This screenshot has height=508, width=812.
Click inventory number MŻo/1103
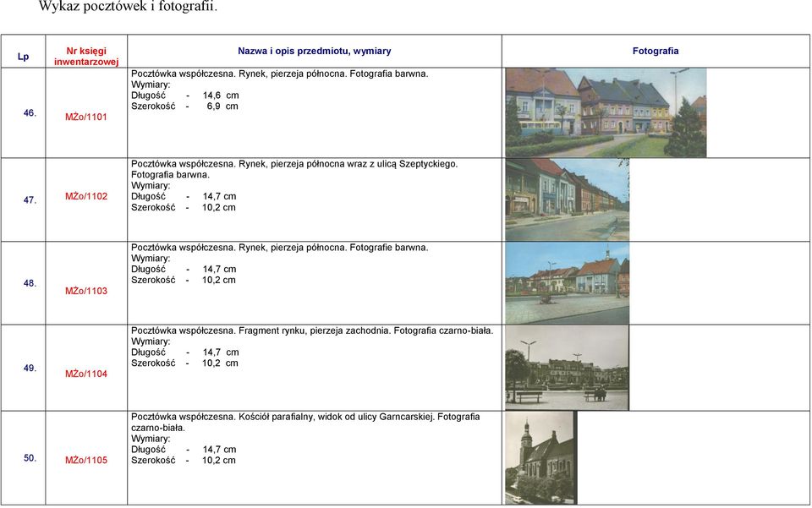point(86,291)
